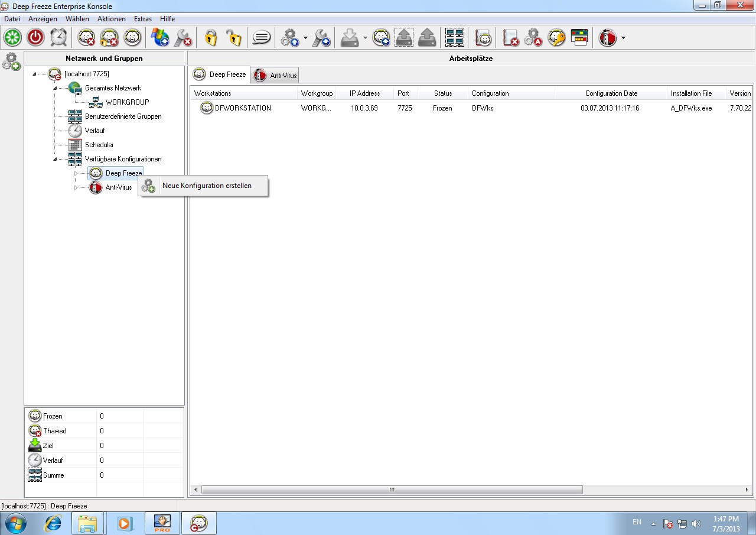Collapse the [localhost:7725] tree node
The image size is (756, 535).
coord(34,74)
